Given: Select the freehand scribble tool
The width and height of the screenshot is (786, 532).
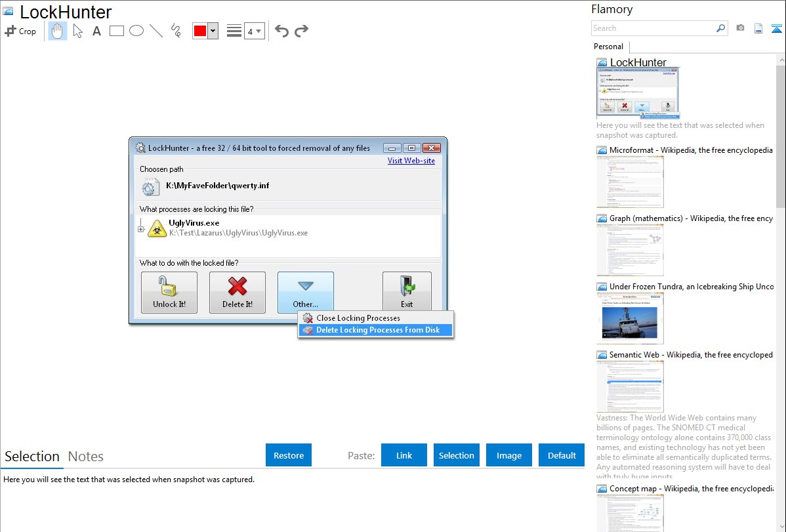Looking at the screenshot, I should pos(176,31).
